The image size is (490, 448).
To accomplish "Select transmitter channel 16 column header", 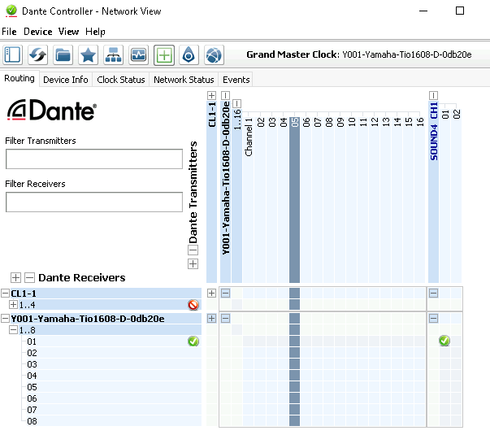I will (x=420, y=200).
